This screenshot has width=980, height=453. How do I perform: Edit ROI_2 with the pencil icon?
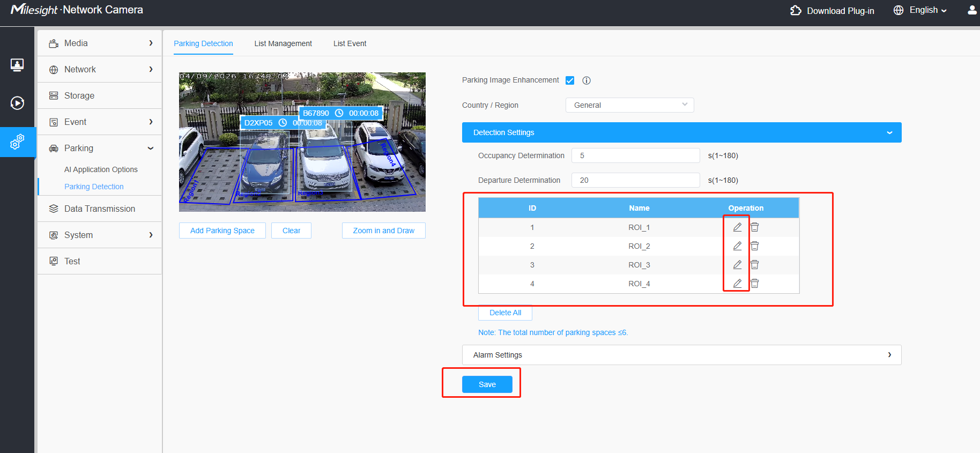(738, 246)
